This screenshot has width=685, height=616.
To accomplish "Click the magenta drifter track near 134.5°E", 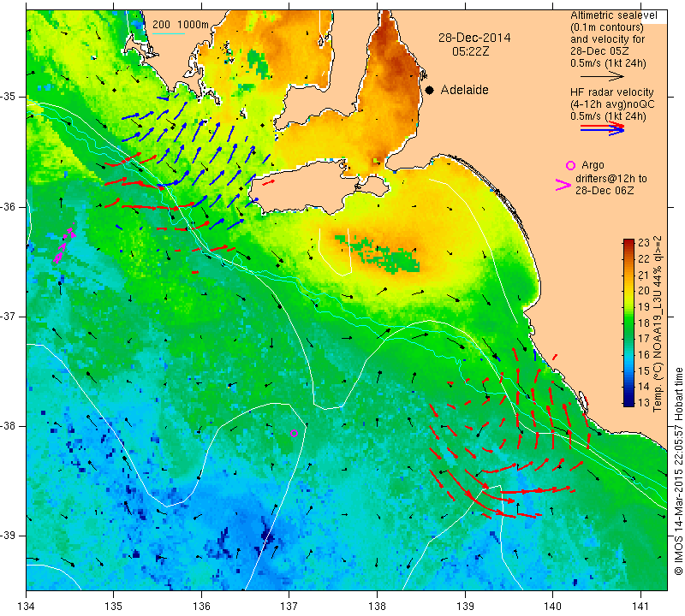I will click(x=63, y=245).
